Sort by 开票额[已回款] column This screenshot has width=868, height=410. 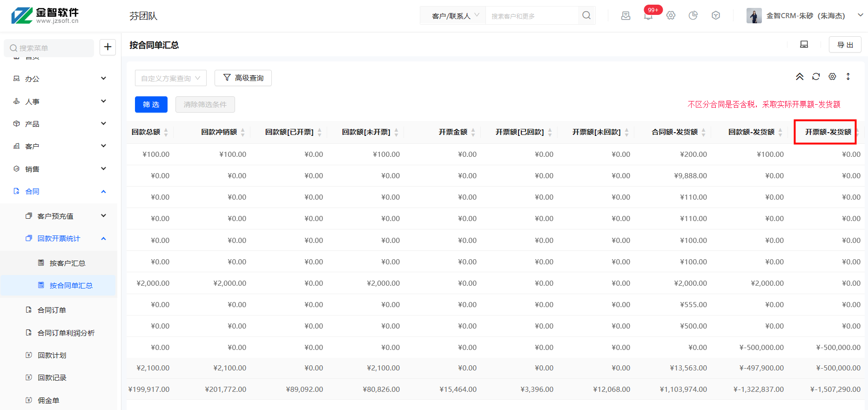point(550,132)
